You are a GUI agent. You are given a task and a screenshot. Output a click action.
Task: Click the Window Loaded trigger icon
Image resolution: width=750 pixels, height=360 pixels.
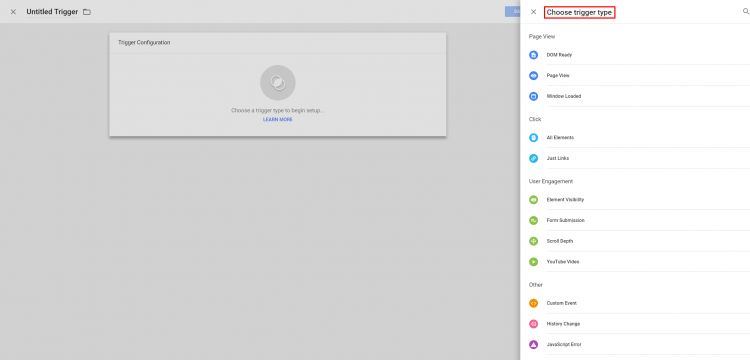tap(533, 96)
